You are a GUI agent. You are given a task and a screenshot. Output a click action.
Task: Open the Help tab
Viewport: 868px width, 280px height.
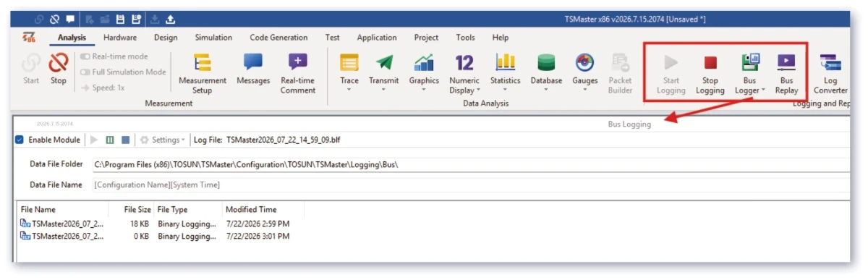(501, 38)
